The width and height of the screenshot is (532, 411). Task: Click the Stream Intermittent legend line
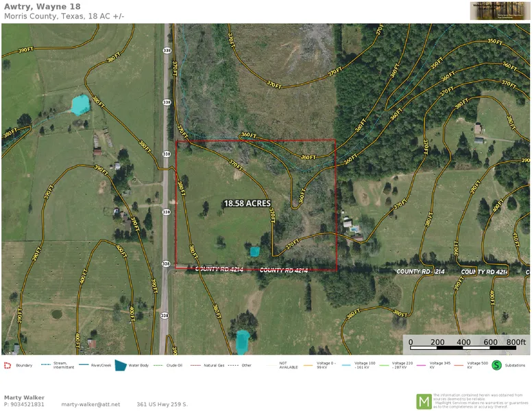point(46,365)
